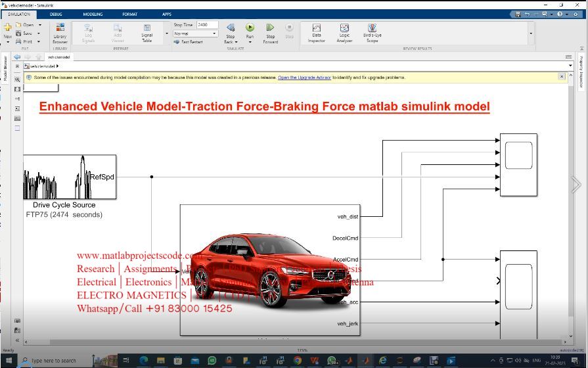588x368 pixels.
Task: Launch the Logic Analyzer
Action: tap(344, 32)
